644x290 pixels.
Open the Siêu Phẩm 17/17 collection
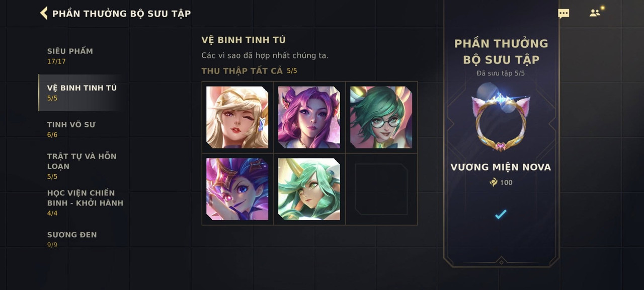point(70,56)
